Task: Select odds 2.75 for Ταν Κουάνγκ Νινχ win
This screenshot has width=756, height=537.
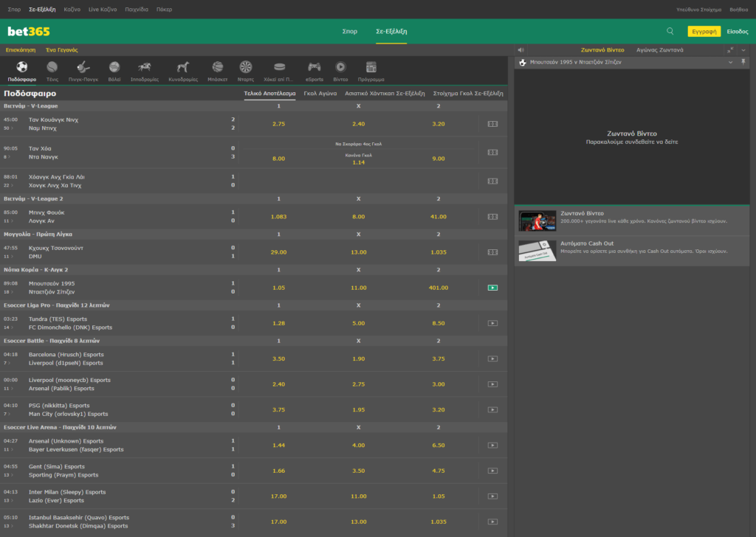Action: 278,124
